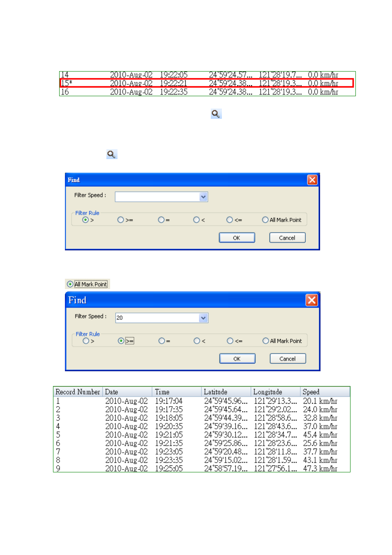392x555 pixels.
Task: Select the <= rule in the empty-speed Find dialog
Action: coord(230,220)
